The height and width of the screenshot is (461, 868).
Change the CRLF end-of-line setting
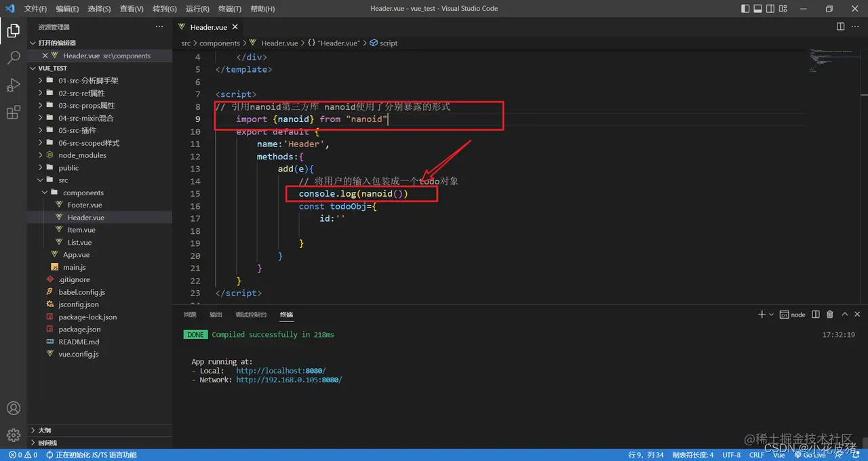click(x=757, y=455)
